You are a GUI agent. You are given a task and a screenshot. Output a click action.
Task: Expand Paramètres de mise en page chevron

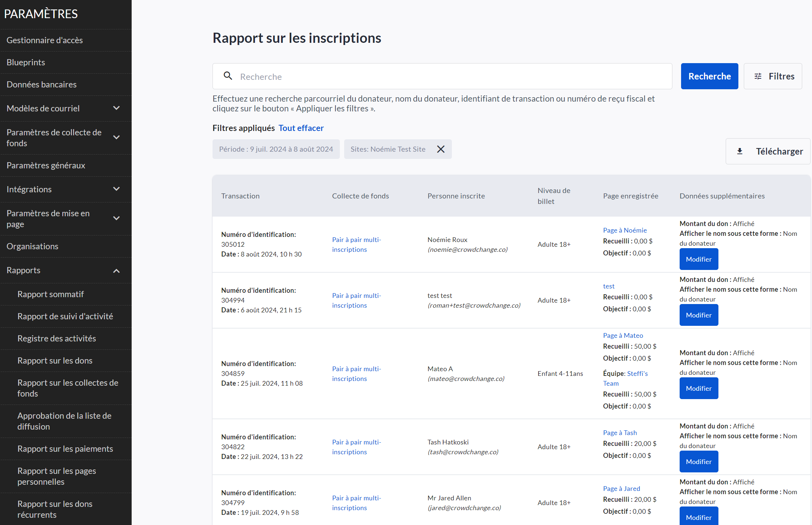116,218
